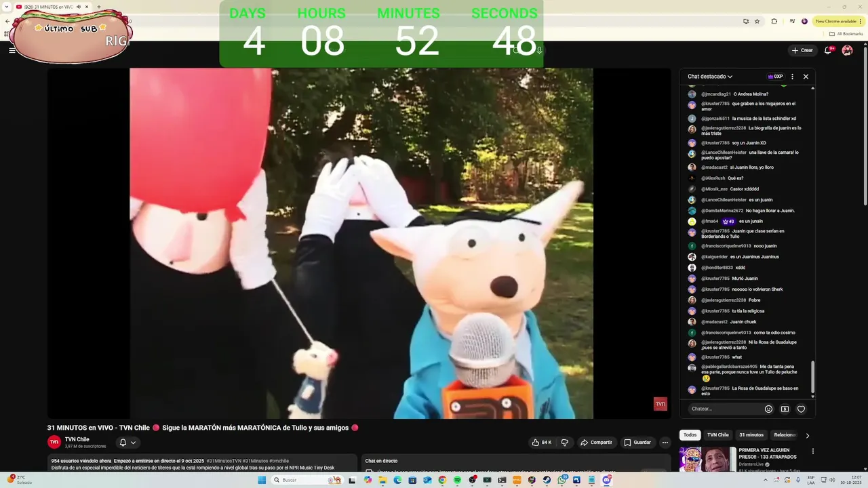Viewport: 868px width, 488px height.
Task: Open the Chrome extensions puzzle icon
Action: (774, 21)
